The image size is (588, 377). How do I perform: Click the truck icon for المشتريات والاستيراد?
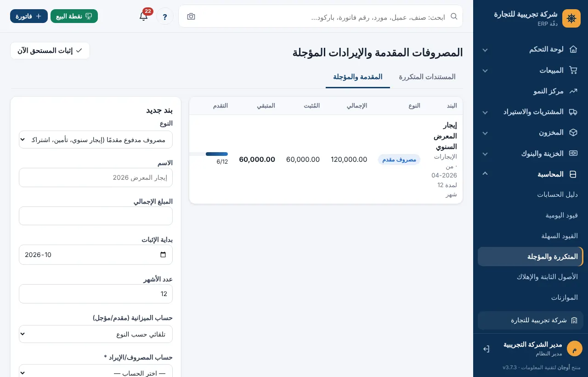(573, 112)
